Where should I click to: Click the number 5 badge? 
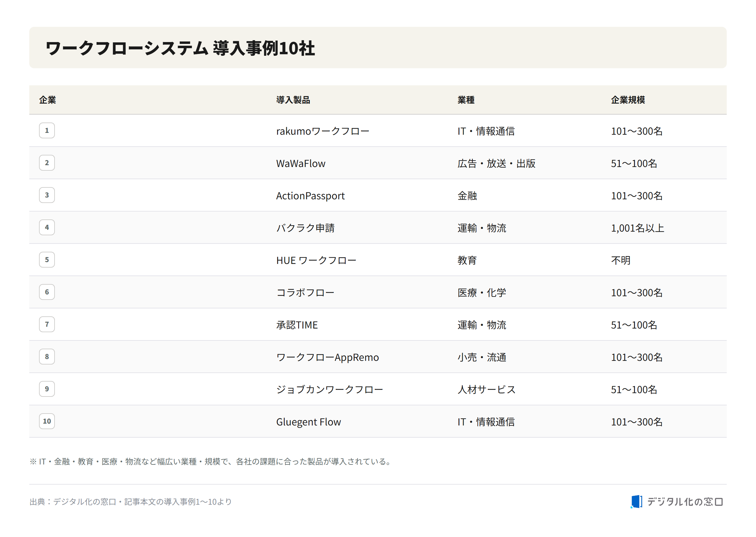click(47, 260)
